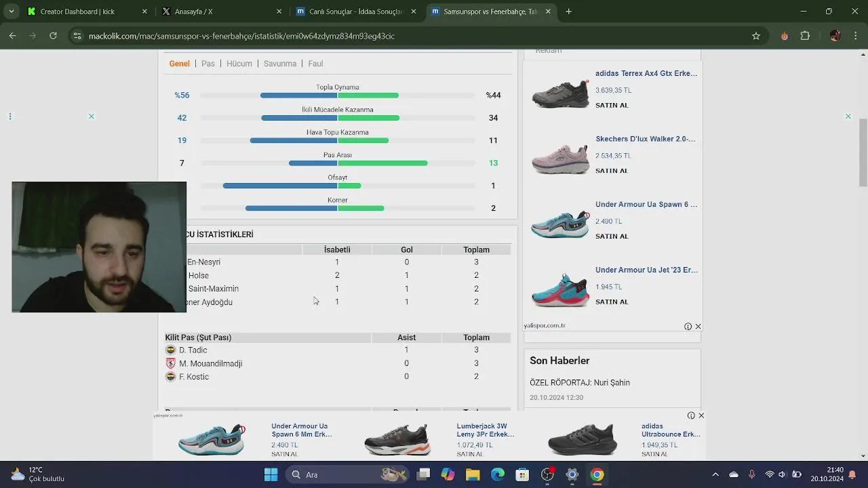
Task: Click player name En-Nesyri
Action: pos(203,262)
